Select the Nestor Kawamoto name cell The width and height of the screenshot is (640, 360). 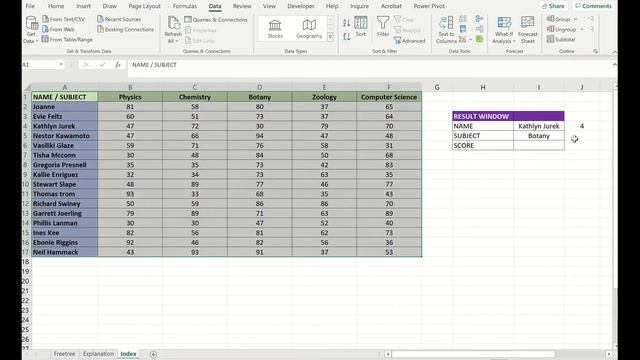(x=64, y=136)
